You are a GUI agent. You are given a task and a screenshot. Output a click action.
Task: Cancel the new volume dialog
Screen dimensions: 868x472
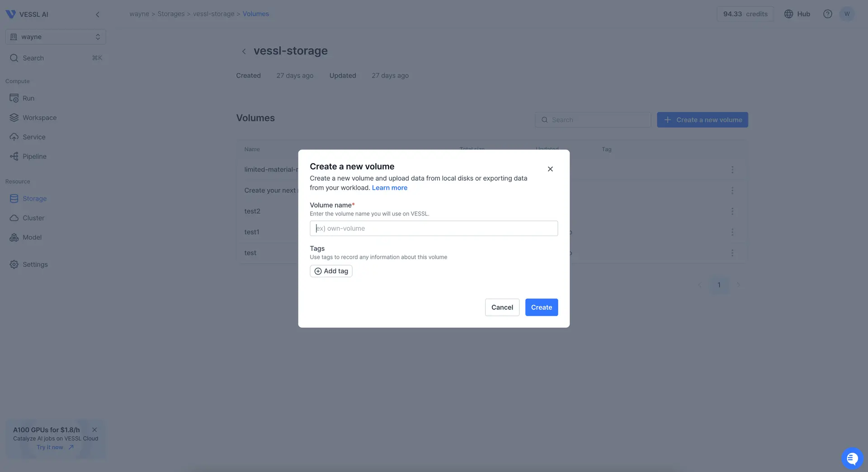pyautogui.click(x=502, y=308)
